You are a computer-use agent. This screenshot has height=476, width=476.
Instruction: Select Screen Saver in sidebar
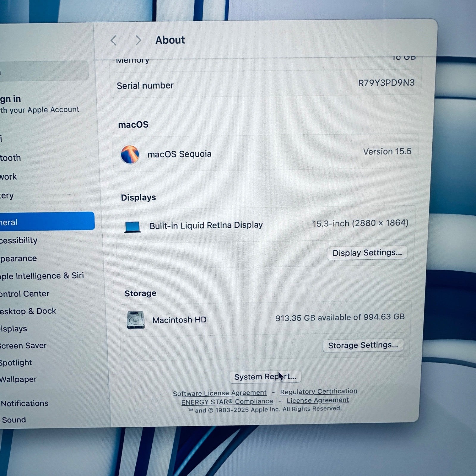tap(23, 346)
